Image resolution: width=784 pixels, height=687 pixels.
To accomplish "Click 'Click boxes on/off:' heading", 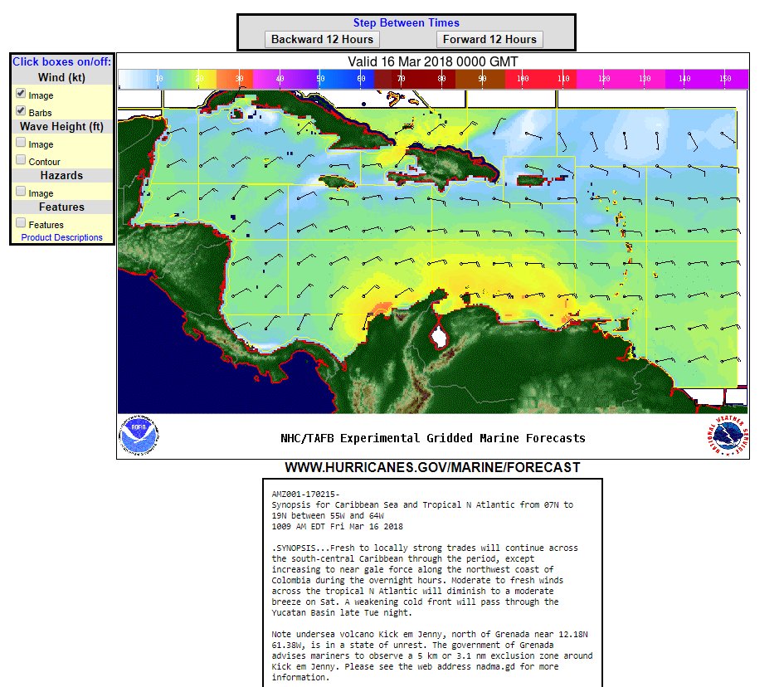I will point(62,62).
